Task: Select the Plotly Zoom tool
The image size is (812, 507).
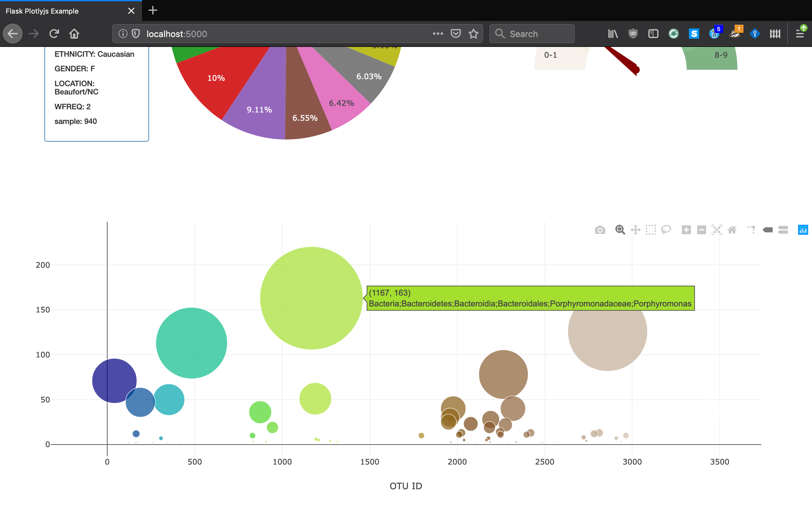Action: click(620, 230)
